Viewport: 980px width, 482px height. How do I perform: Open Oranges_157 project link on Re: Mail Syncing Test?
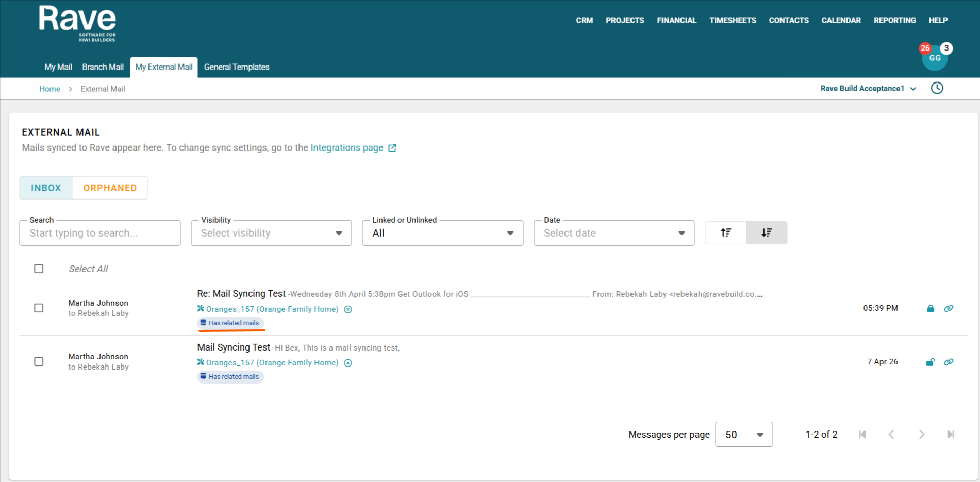click(x=272, y=309)
